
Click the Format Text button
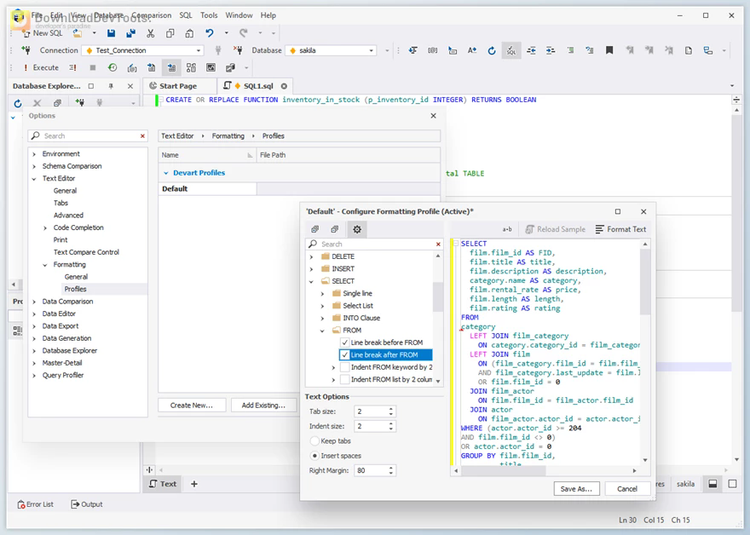point(621,229)
